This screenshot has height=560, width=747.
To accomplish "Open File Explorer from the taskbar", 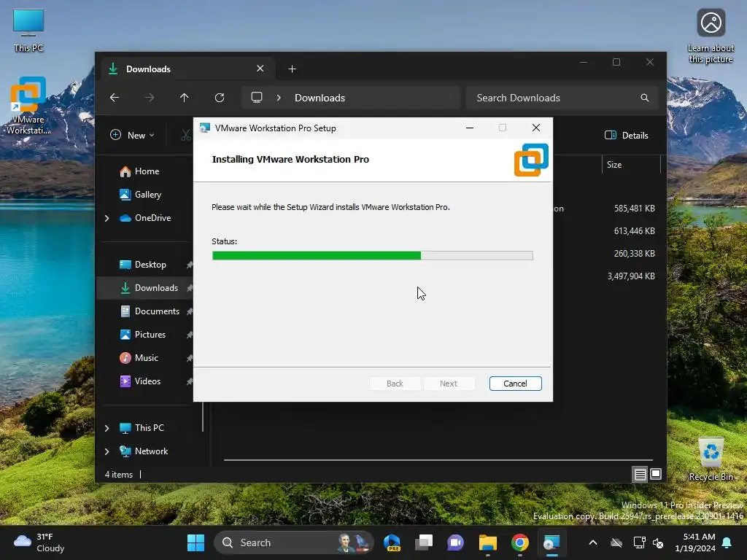I will 488,542.
